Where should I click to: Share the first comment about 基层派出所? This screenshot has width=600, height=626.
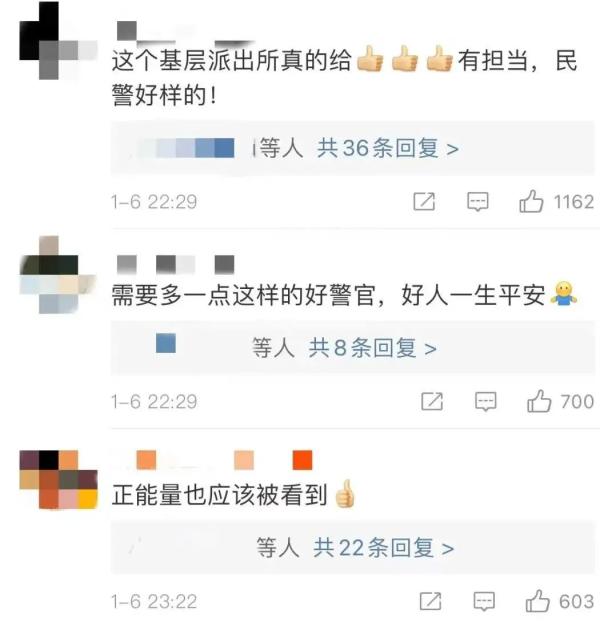[424, 201]
